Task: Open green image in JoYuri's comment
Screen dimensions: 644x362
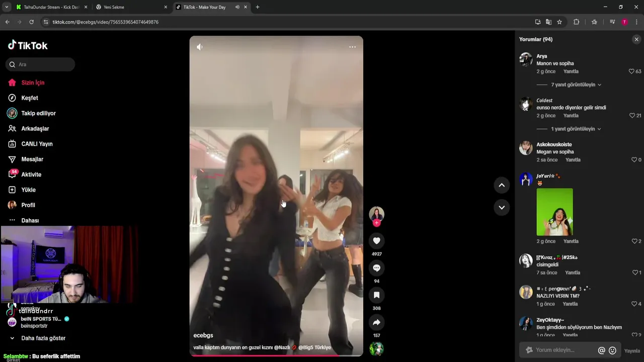Action: click(x=554, y=212)
